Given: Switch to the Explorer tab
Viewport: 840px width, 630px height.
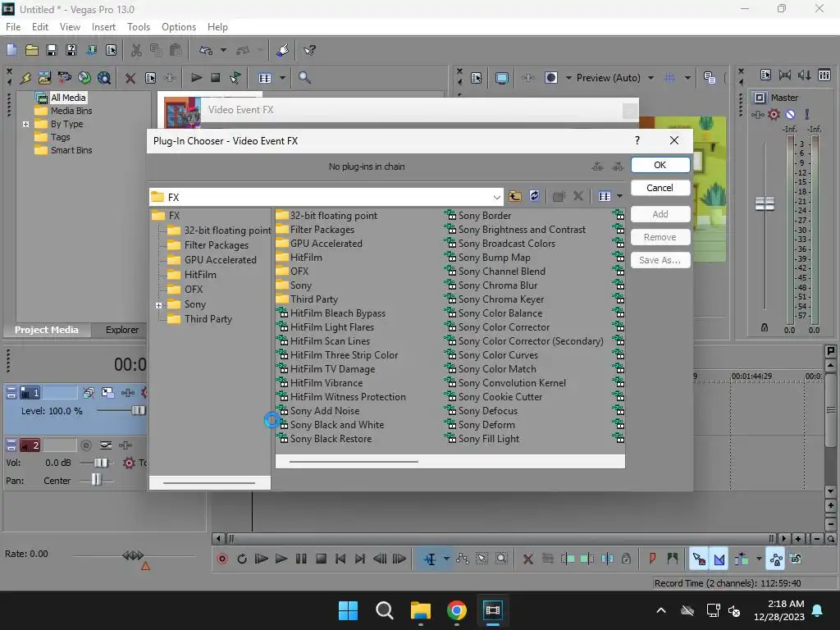Looking at the screenshot, I should point(121,330).
